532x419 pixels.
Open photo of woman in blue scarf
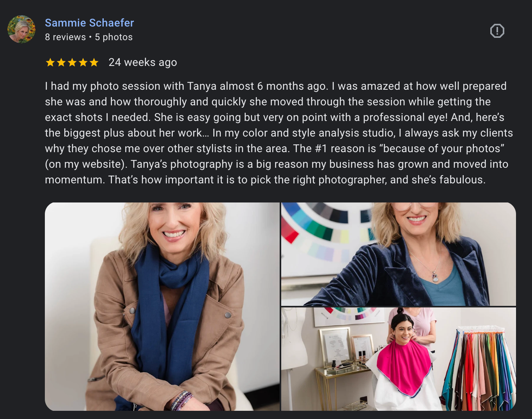pos(162,306)
